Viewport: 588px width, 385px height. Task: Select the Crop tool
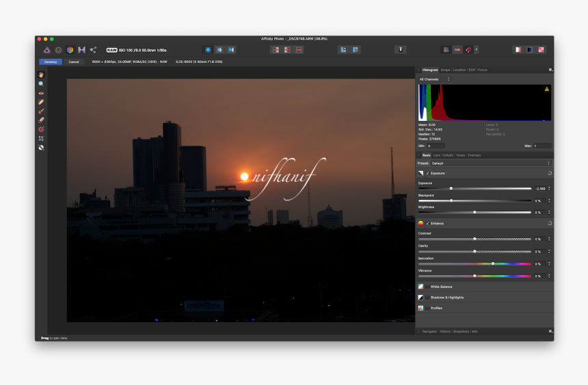[x=41, y=138]
